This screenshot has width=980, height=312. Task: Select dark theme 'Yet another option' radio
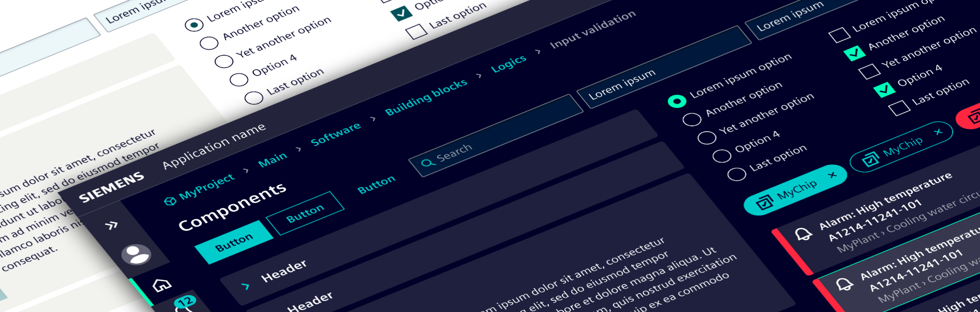(706, 137)
